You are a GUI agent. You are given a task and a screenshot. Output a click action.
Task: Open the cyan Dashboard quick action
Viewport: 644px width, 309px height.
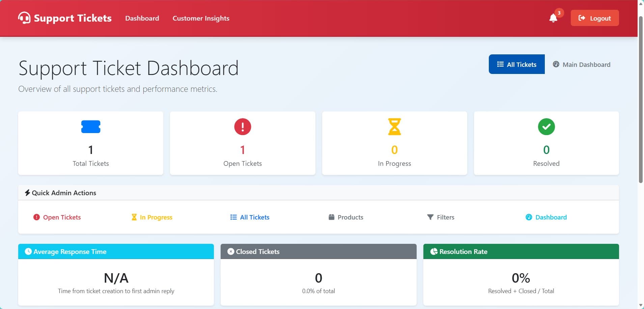click(x=546, y=217)
